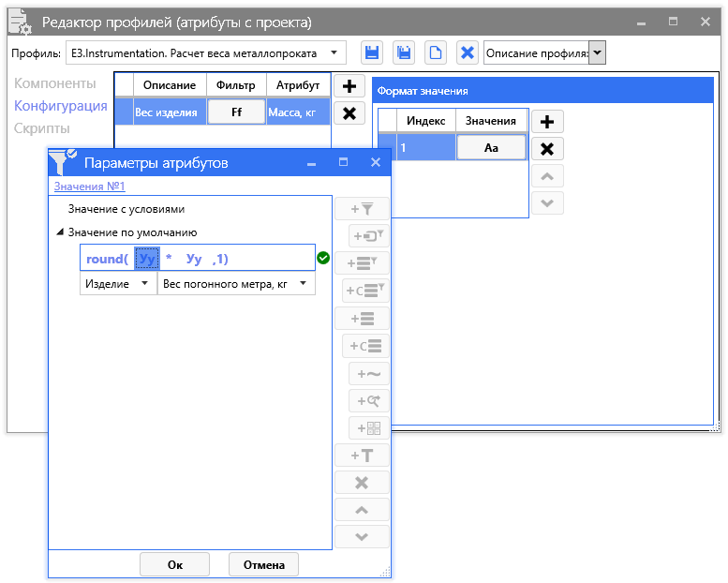Click the add filter condition funnel button

click(362, 210)
